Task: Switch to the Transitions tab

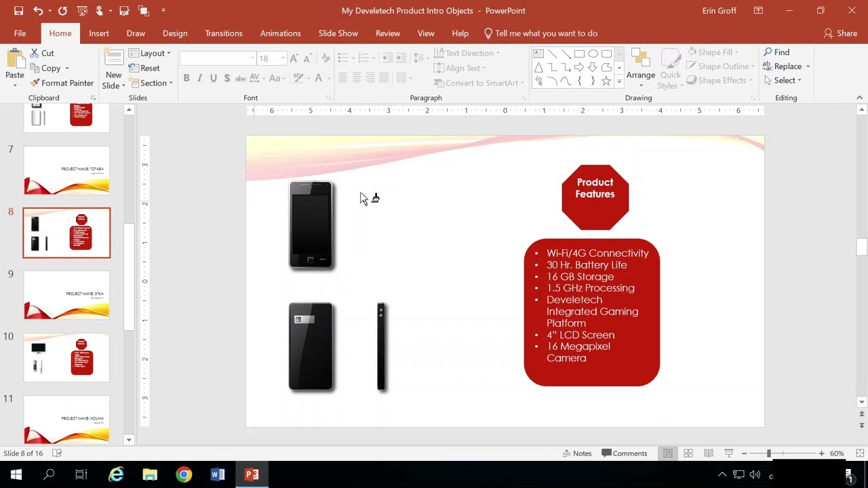Action: [x=224, y=33]
